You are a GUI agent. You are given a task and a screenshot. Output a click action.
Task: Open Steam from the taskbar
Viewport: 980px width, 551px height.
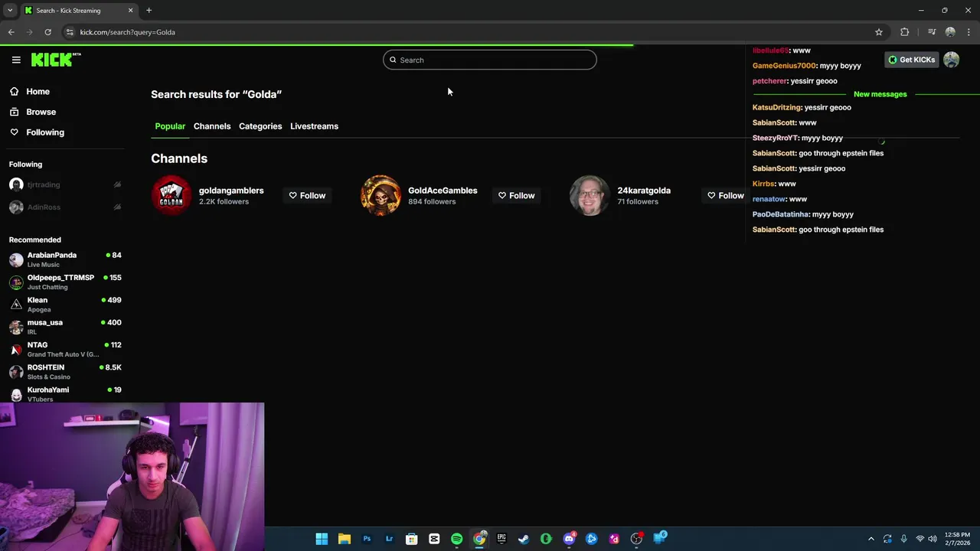click(x=524, y=539)
